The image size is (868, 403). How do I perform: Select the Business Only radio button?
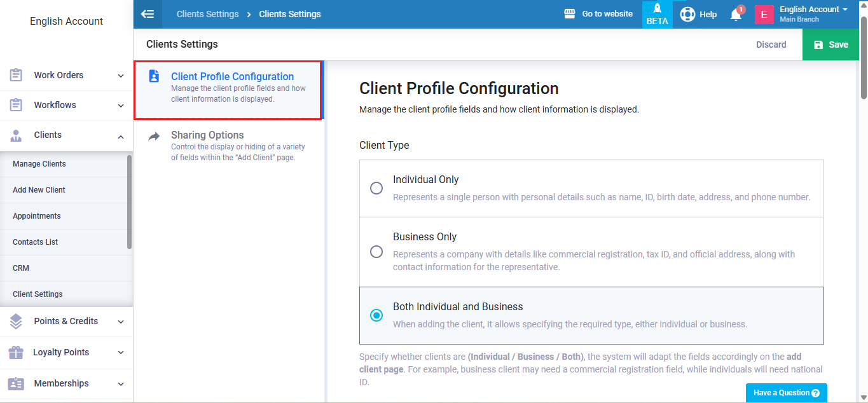coord(376,252)
